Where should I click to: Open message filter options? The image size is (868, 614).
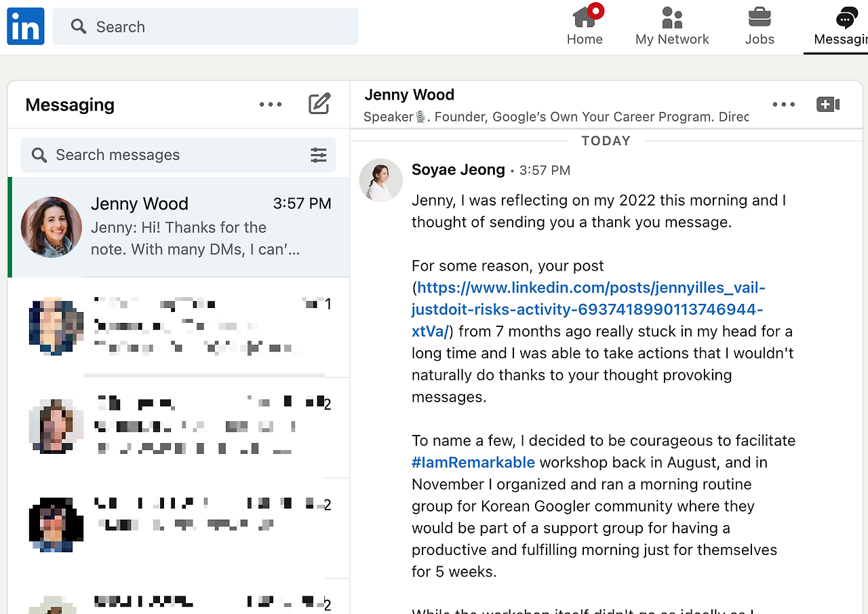(x=319, y=155)
